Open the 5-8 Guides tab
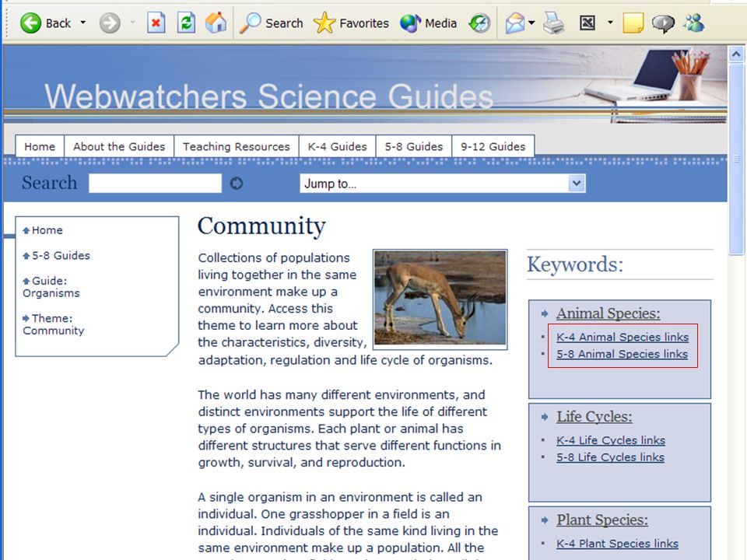Screen dimensions: 747x560 coord(414,146)
